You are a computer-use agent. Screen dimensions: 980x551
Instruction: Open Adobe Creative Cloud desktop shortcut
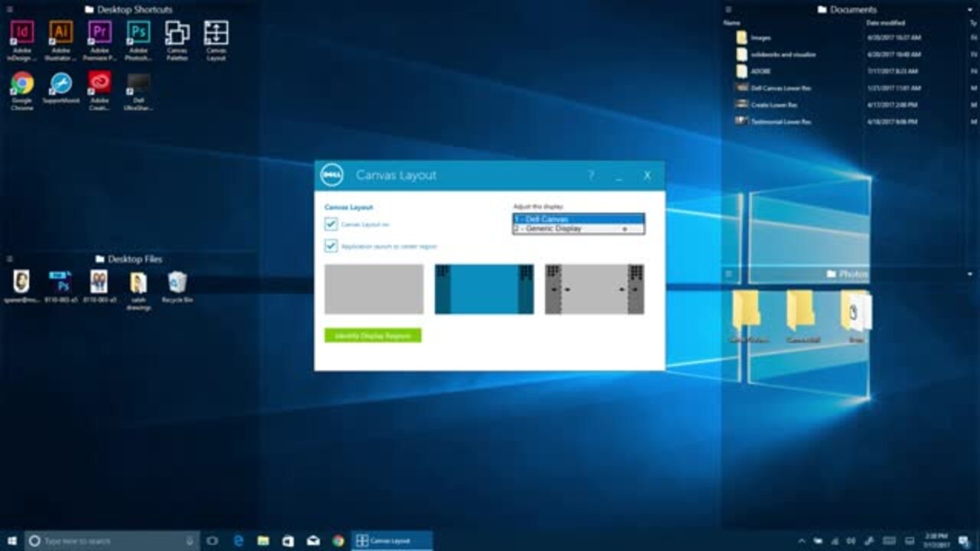100,91
